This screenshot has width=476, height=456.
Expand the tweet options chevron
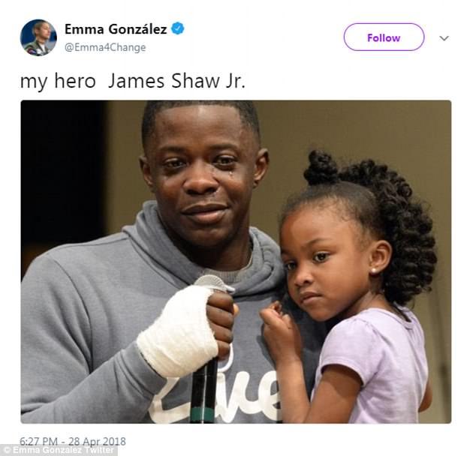[x=444, y=38]
